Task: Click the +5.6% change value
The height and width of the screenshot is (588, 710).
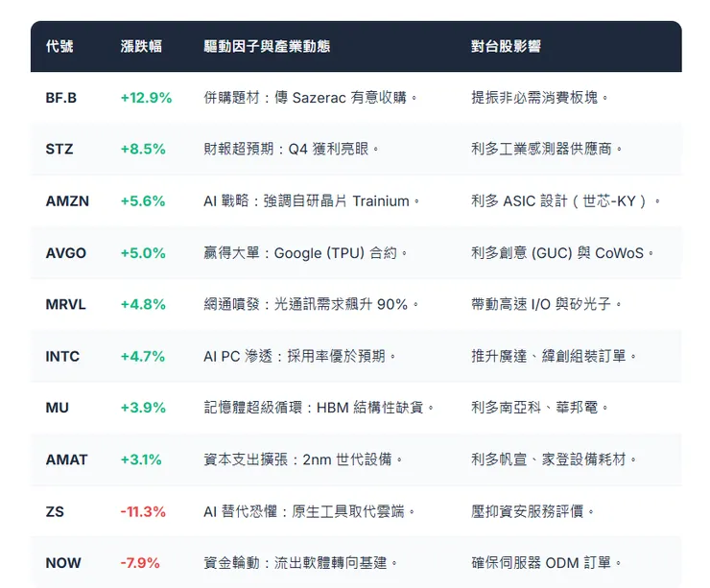Action: [143, 201]
